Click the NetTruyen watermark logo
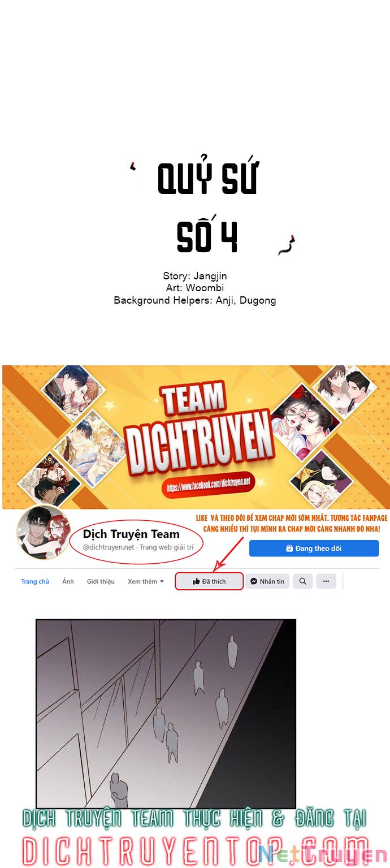This screenshot has height=868, width=390. click(x=323, y=854)
